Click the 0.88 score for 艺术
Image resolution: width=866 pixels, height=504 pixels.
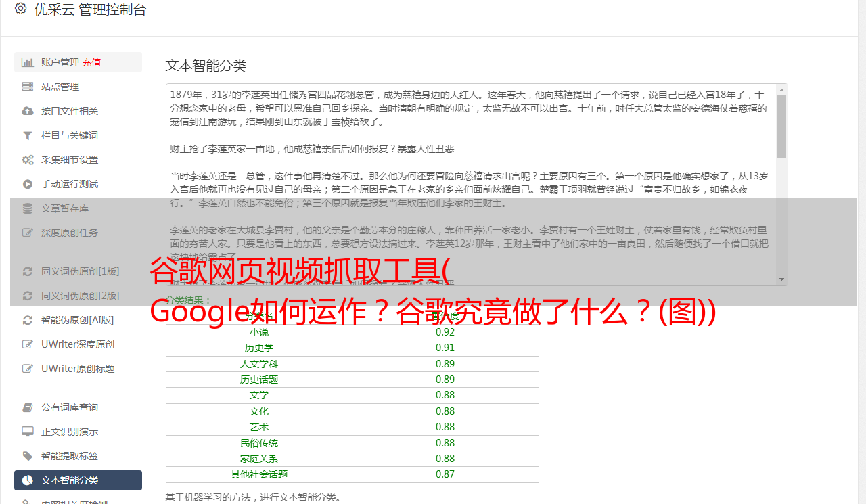445,427
